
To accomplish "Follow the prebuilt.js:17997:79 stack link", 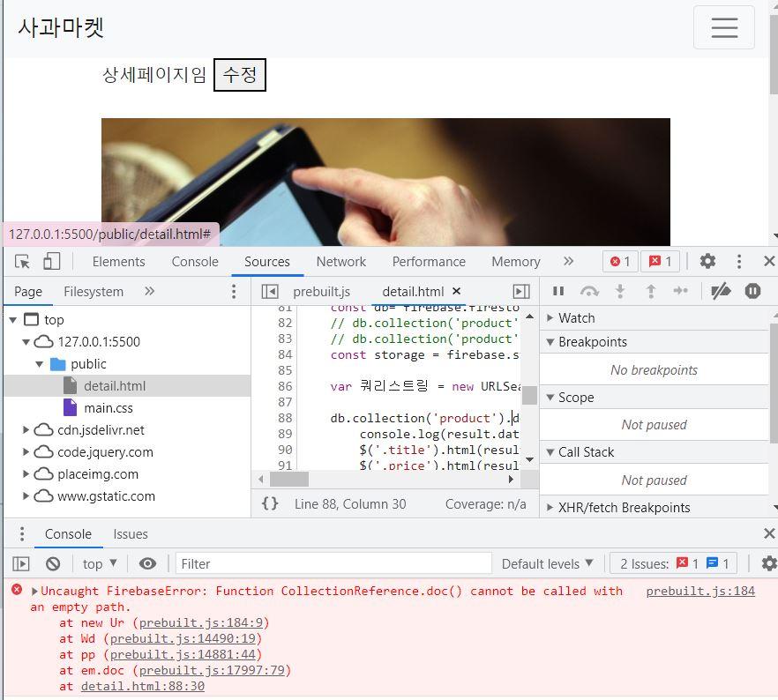I will click(212, 670).
